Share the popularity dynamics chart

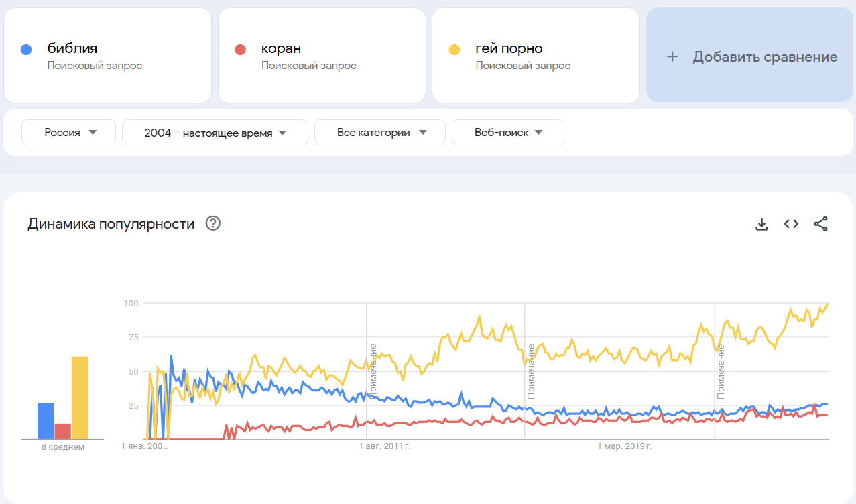click(820, 225)
